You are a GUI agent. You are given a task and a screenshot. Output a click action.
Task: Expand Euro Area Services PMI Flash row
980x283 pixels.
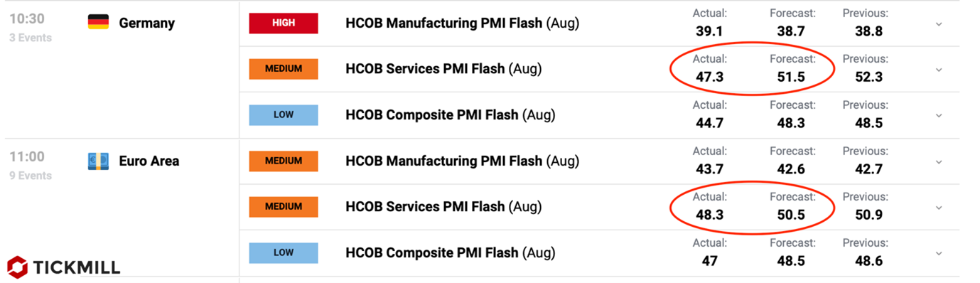coord(939,208)
